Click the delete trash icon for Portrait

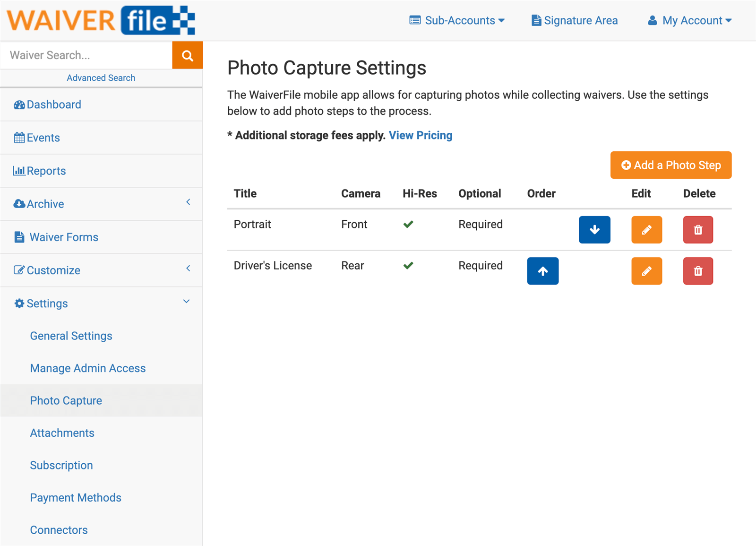[698, 230]
